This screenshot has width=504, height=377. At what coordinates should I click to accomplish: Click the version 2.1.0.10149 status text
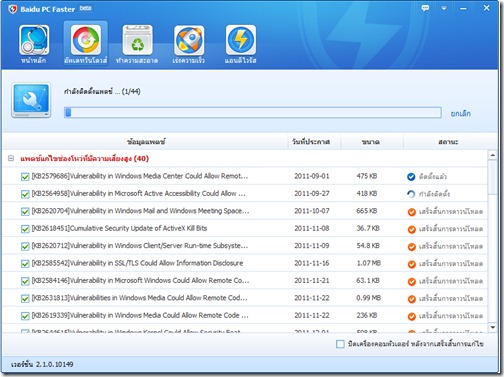pyautogui.click(x=42, y=364)
